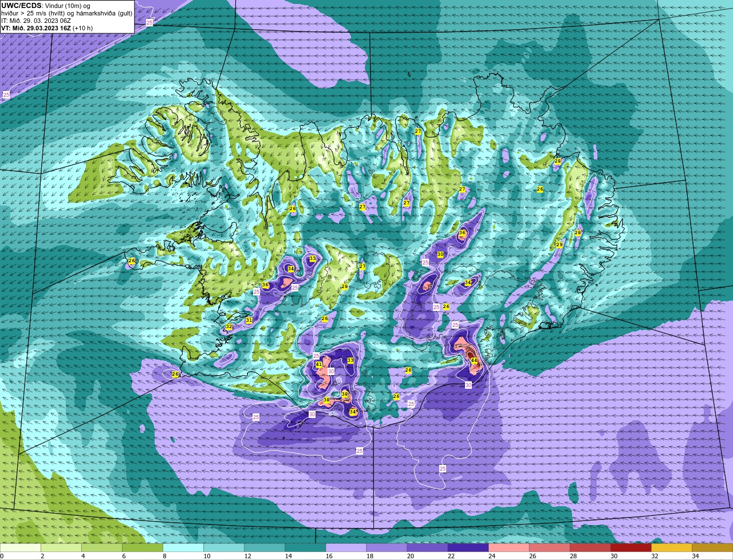
Task: Click the yellow 29 gust label
Action: [x=559, y=244]
